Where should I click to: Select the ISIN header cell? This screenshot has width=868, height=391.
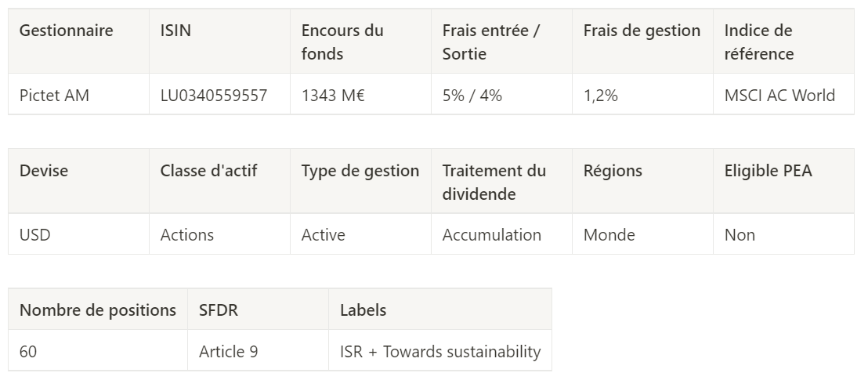(175, 31)
